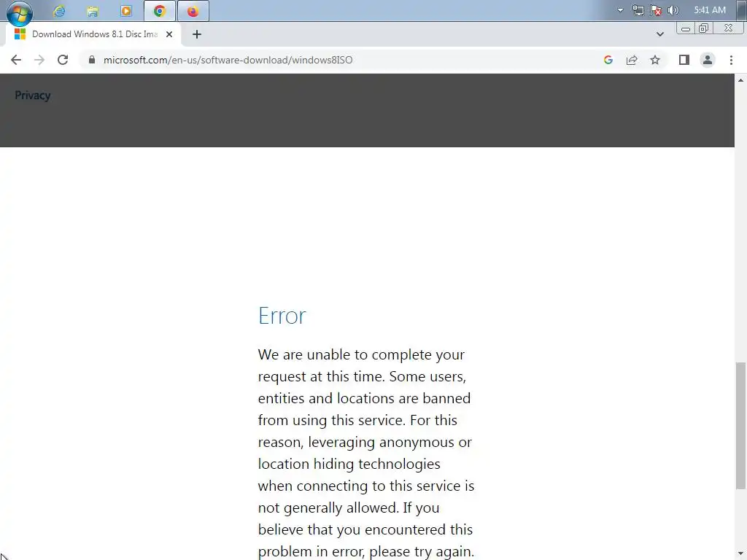Close the Download Windows 8.1 tab

click(169, 34)
